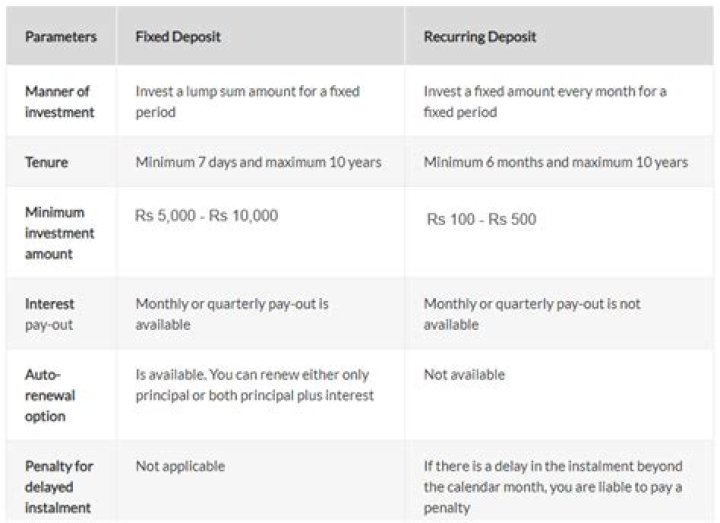The height and width of the screenshot is (523, 720).
Task: Click the 'Rs 5,000 - Rs 10,000' value
Action: coord(207,215)
